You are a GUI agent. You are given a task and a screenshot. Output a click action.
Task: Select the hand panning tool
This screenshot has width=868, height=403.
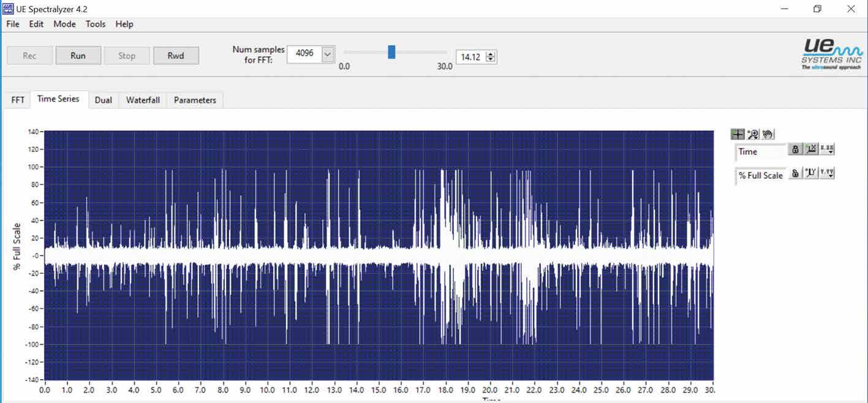(x=768, y=134)
